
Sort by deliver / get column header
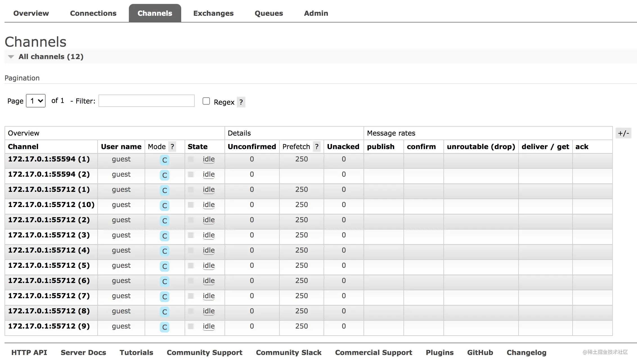point(545,147)
